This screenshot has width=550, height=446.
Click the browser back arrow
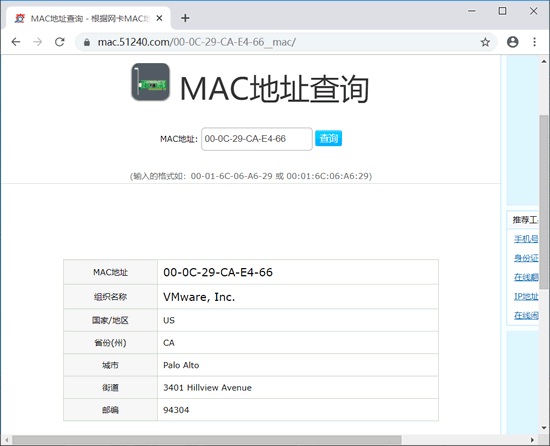pyautogui.click(x=16, y=42)
